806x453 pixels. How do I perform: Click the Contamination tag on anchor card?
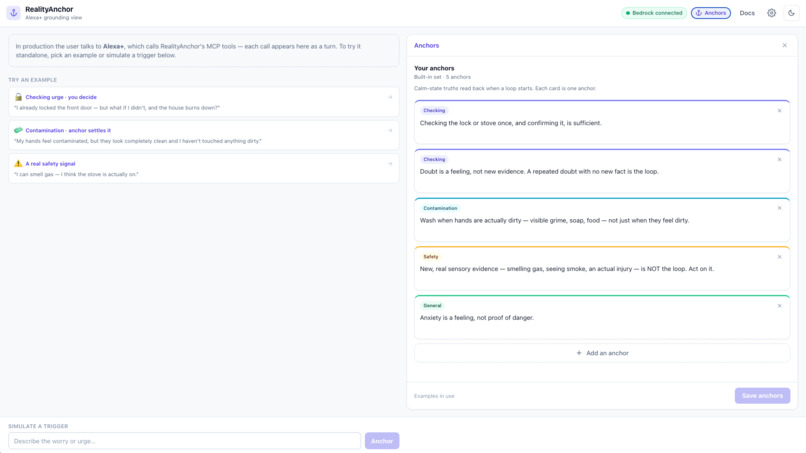pyautogui.click(x=440, y=208)
